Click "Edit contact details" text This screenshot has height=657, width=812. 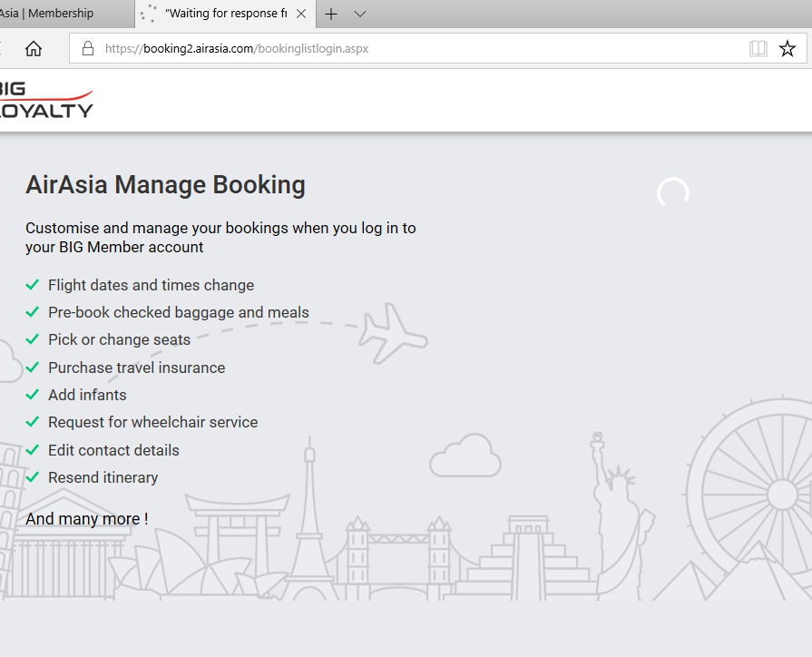coord(113,450)
